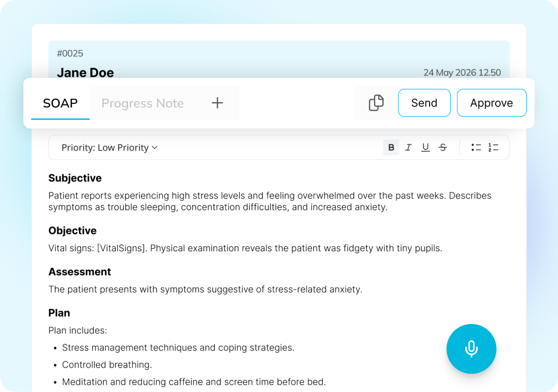Click the Subjective paragraph text

tap(270, 201)
